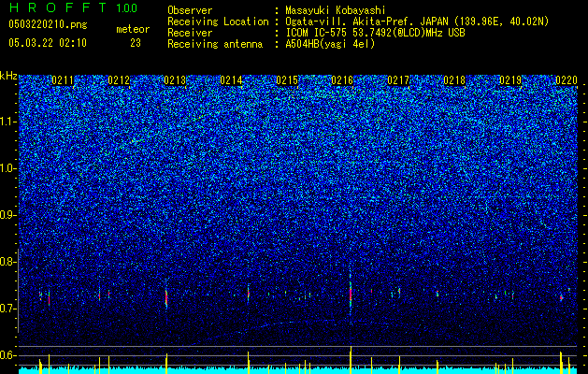
Task: Click the Observer label
Action: (x=190, y=10)
